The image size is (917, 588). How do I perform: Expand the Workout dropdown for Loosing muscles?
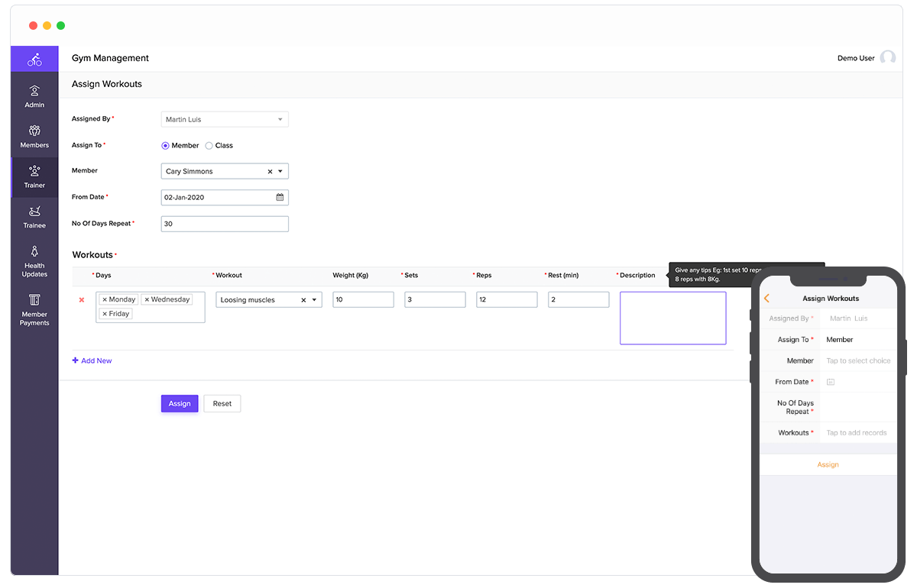tap(314, 300)
